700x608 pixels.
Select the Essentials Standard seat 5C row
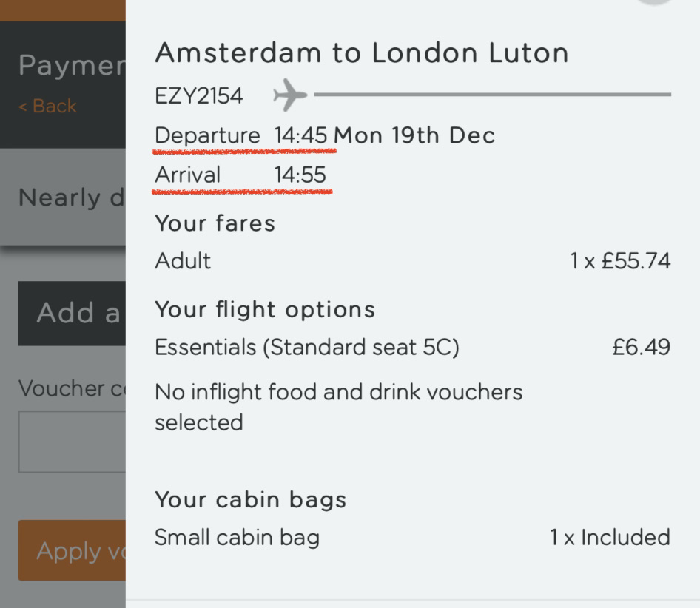click(412, 348)
